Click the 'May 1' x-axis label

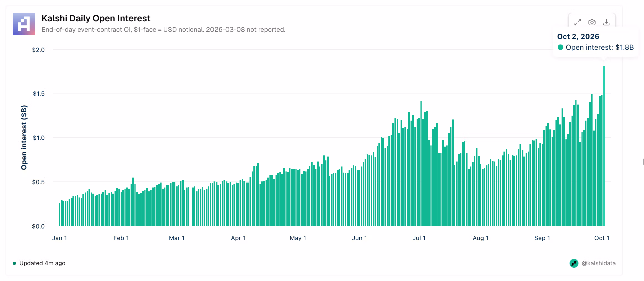coord(298,238)
